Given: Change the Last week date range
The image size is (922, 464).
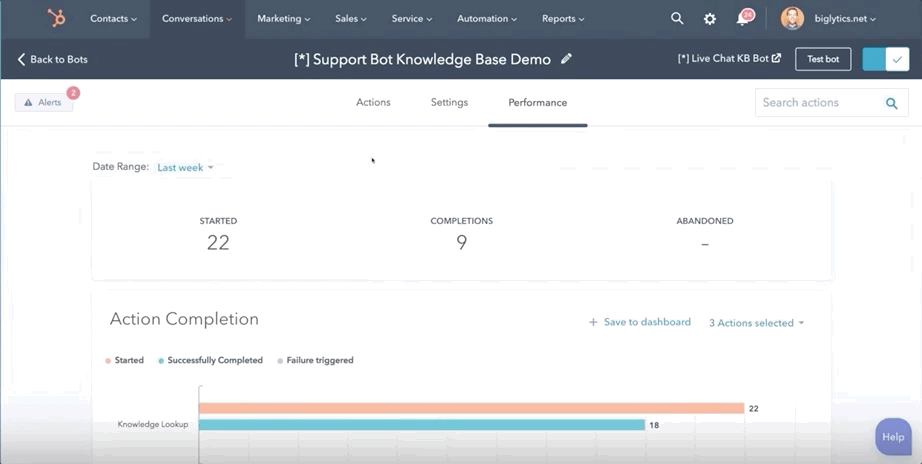Looking at the screenshot, I should click(185, 168).
